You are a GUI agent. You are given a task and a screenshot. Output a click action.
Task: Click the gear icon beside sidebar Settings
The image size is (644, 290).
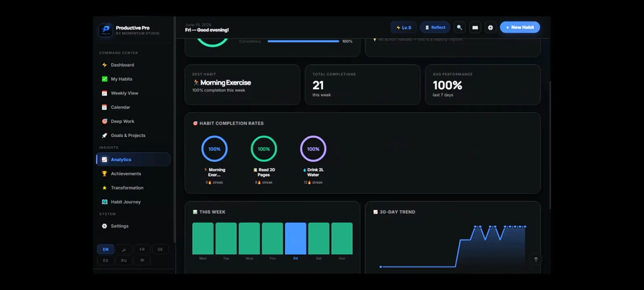coord(105,226)
